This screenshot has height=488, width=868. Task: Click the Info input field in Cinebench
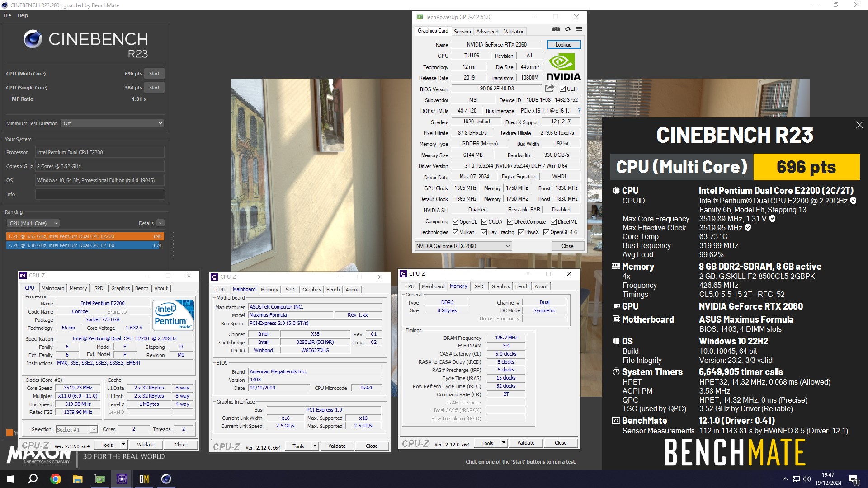click(x=100, y=194)
